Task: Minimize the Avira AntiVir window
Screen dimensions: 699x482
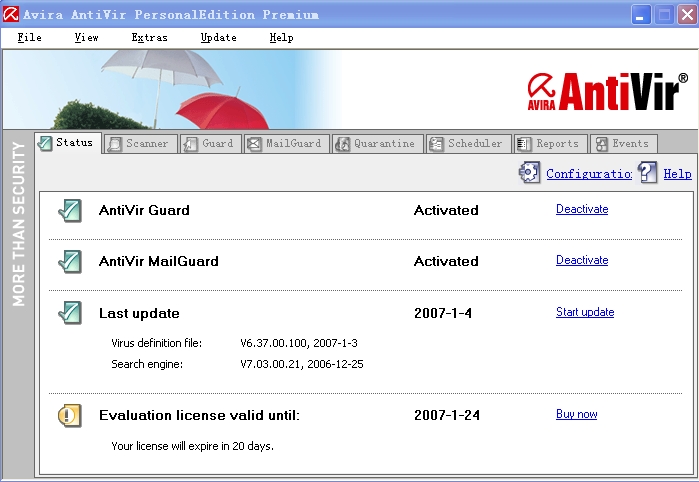Action: 641,15
